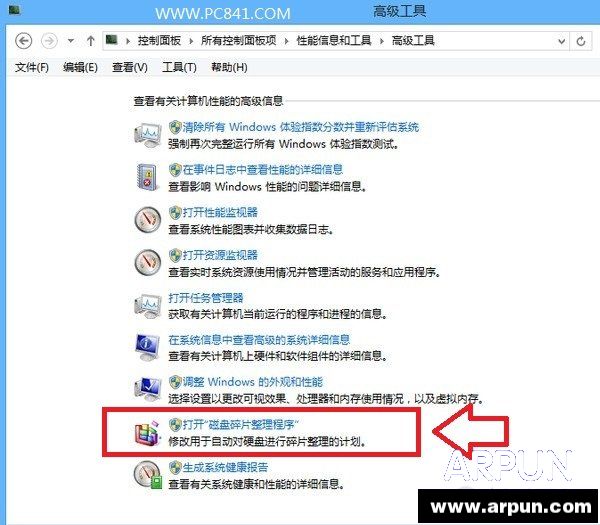Open 打开"磁盘碎片整理程序" link

(240, 424)
